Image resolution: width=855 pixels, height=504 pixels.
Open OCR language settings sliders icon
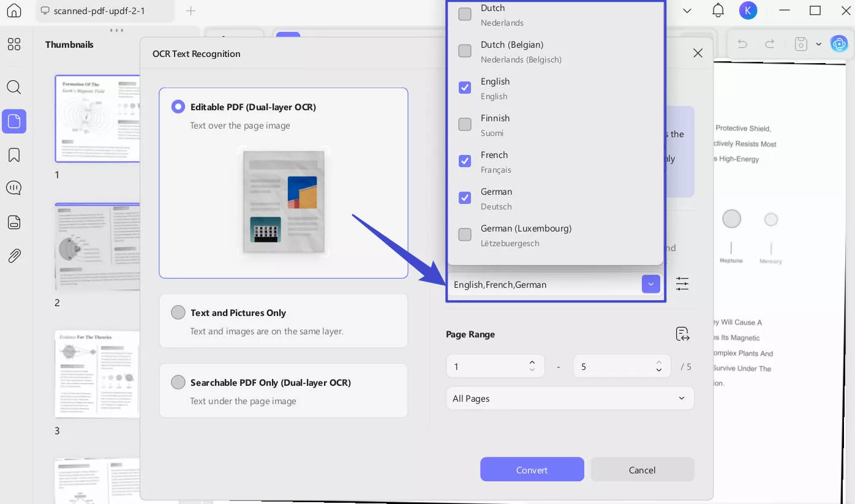682,284
